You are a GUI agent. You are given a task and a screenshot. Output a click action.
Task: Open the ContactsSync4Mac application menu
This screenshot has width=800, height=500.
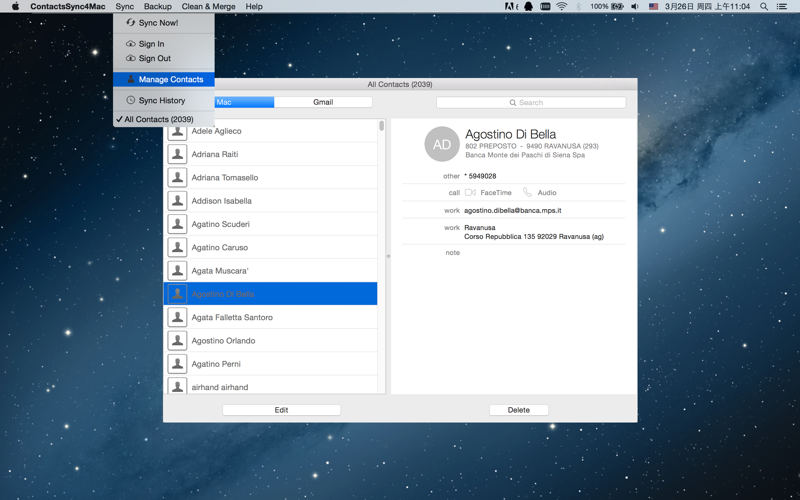tap(68, 7)
